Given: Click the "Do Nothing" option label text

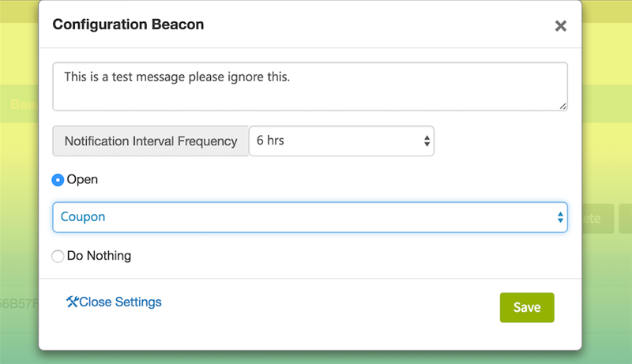Looking at the screenshot, I should coord(99,256).
